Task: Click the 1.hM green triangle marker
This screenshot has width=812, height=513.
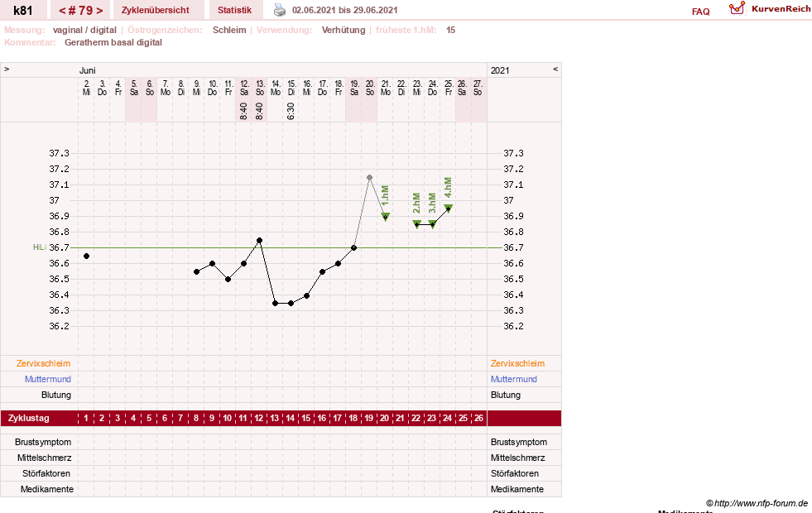Action: 385,217
